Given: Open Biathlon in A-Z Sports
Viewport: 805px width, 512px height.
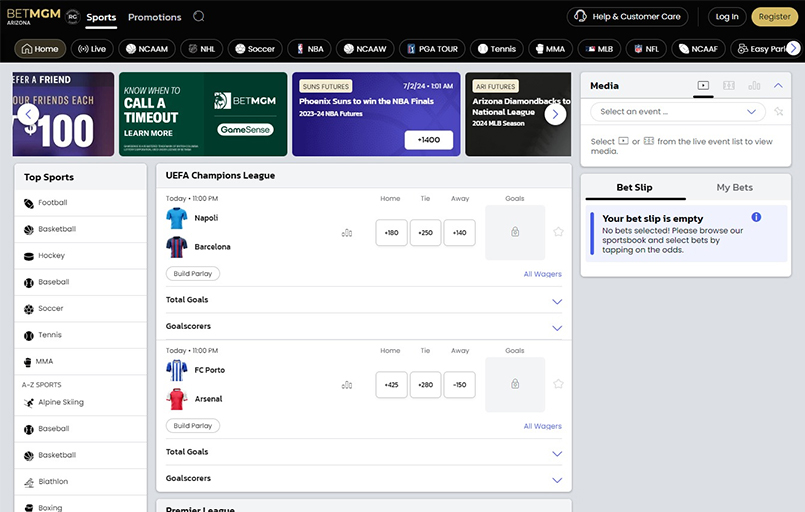Looking at the screenshot, I should pos(81,482).
